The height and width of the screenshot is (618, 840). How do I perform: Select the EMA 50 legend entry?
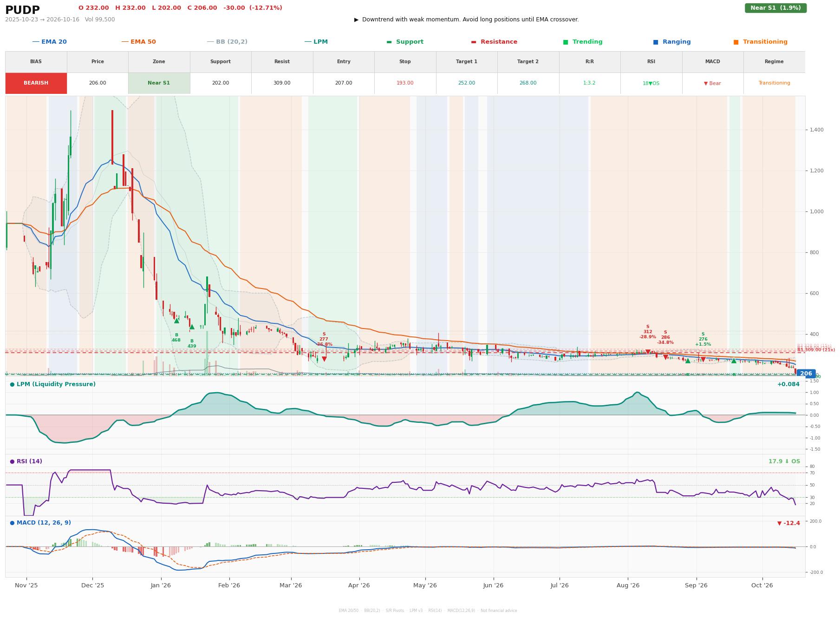coord(138,42)
